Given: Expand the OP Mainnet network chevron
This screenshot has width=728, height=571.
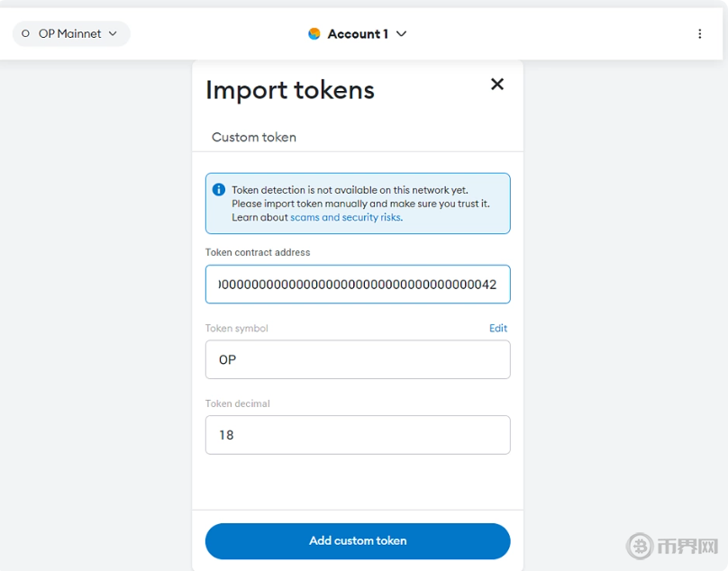Looking at the screenshot, I should 113,34.
